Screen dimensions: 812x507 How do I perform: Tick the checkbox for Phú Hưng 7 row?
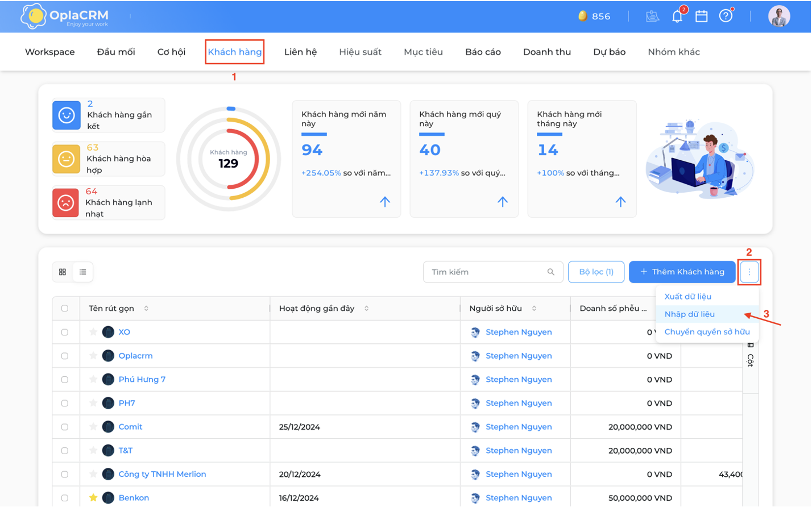[x=65, y=380]
